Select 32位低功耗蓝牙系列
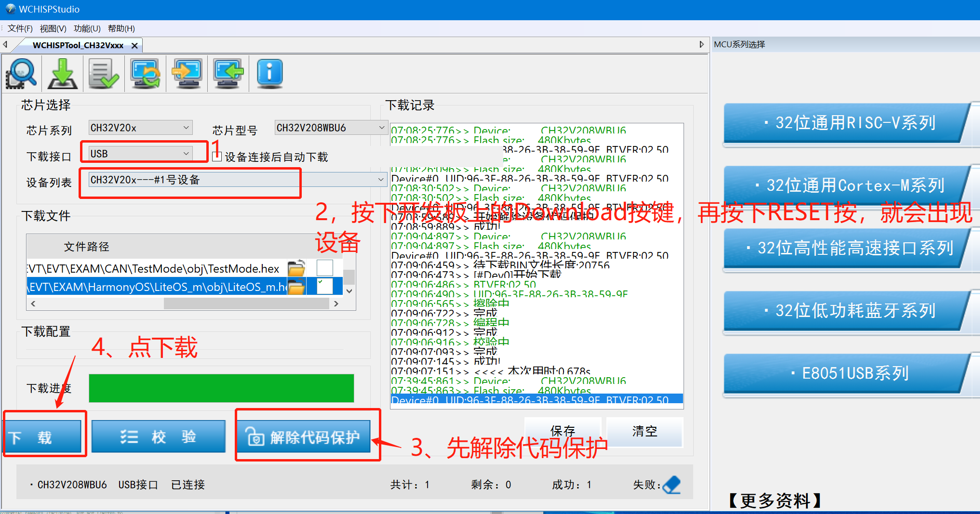Viewport: 980px width, 514px height. (x=847, y=311)
